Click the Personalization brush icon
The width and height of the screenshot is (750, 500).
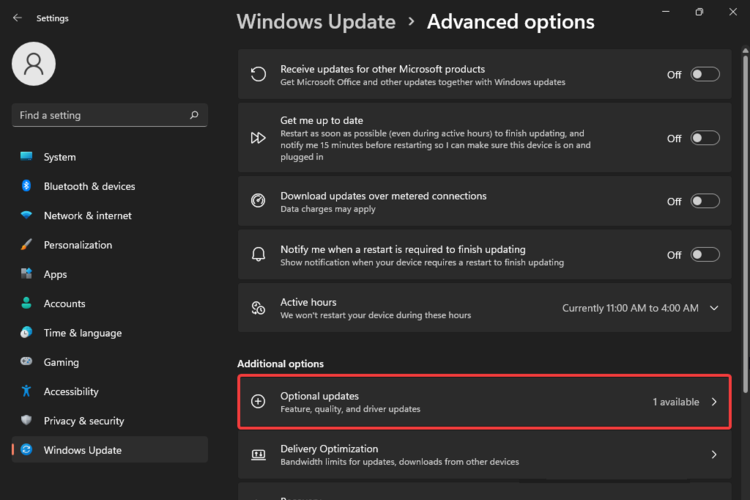[x=26, y=245]
